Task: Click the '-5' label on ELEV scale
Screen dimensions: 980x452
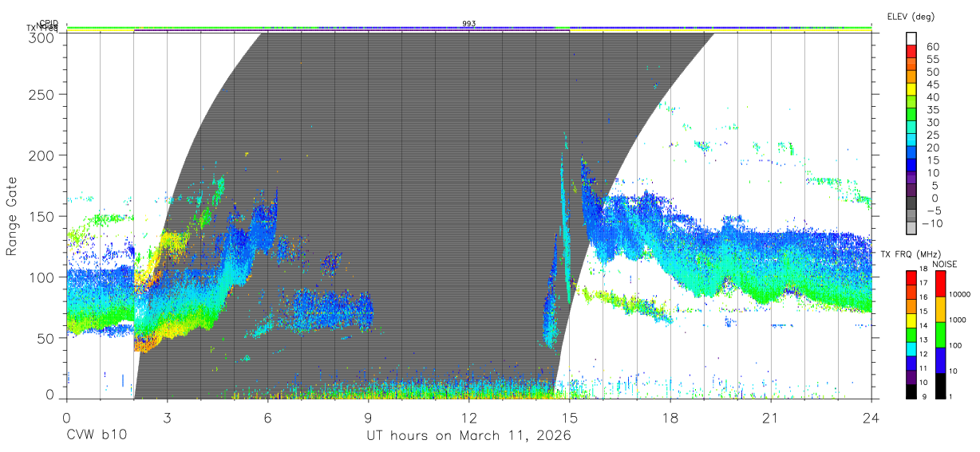Action: [932, 210]
